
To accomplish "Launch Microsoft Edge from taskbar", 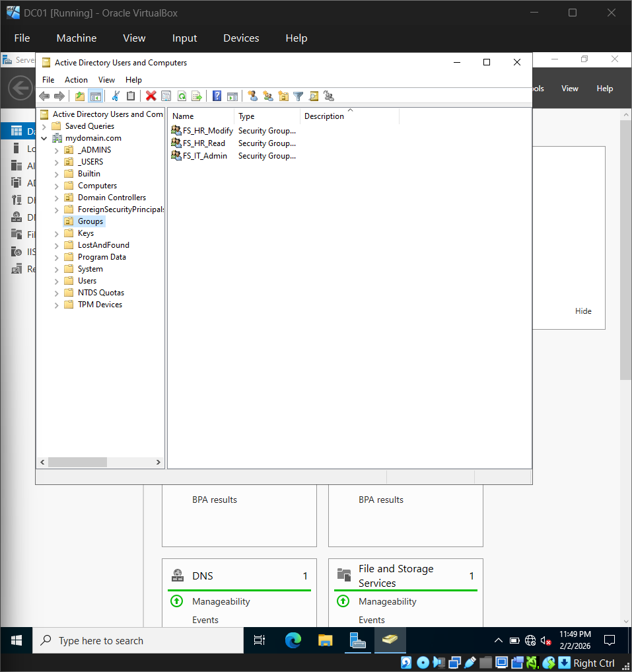I will (x=293, y=641).
